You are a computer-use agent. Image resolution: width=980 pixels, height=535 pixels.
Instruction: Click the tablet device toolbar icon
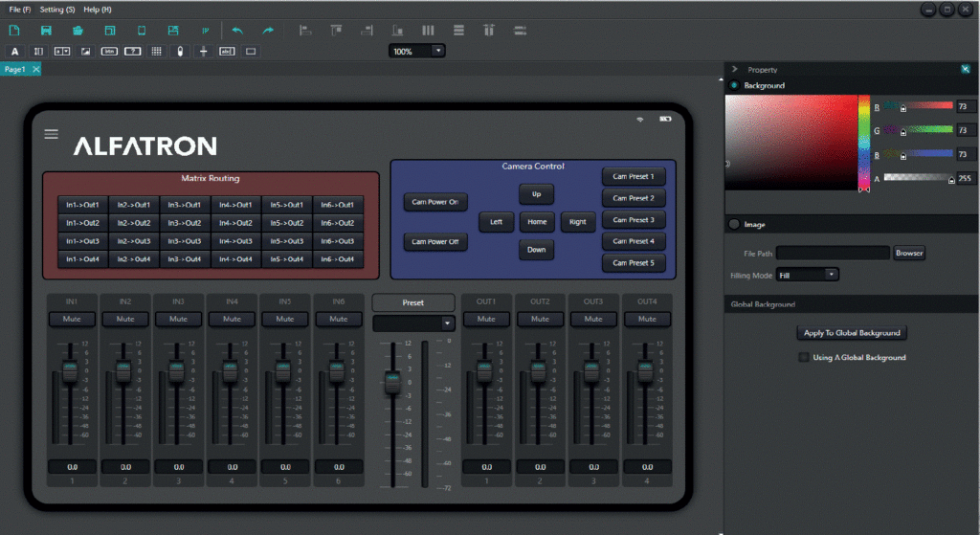[x=142, y=30]
